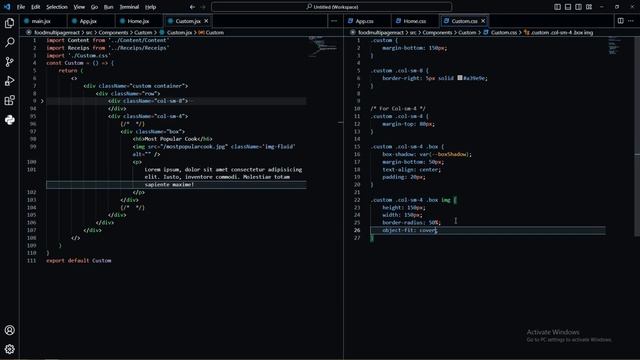Go forward with the navigation arrow
Screen dimensions: 640x360
point(203,7)
